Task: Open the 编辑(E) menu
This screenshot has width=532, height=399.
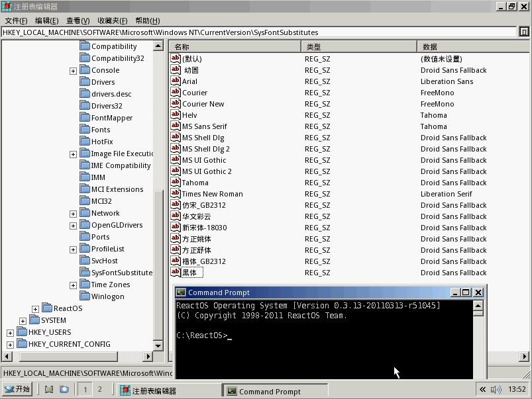Action: [47, 21]
